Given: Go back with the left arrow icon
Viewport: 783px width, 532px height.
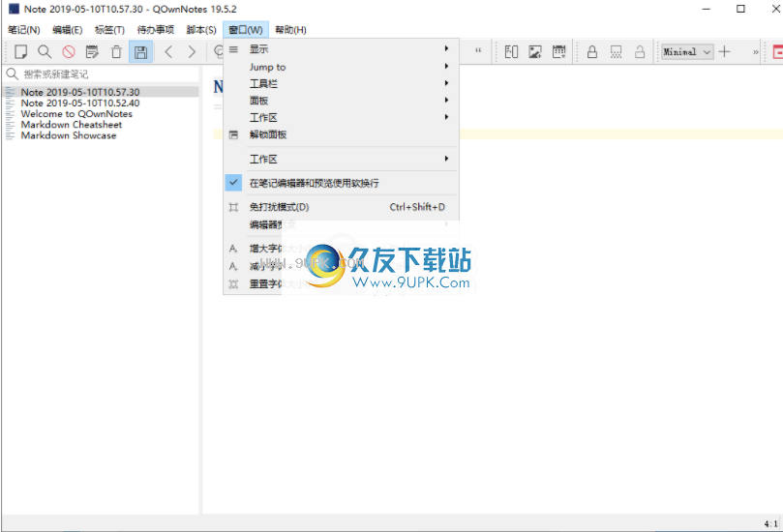Looking at the screenshot, I should click(x=168, y=52).
